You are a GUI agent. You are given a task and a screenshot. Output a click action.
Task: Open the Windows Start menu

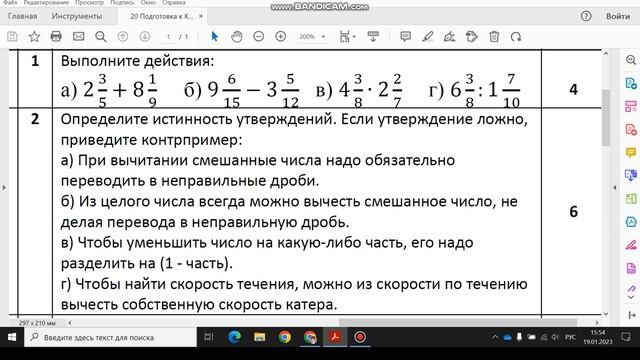point(12,337)
